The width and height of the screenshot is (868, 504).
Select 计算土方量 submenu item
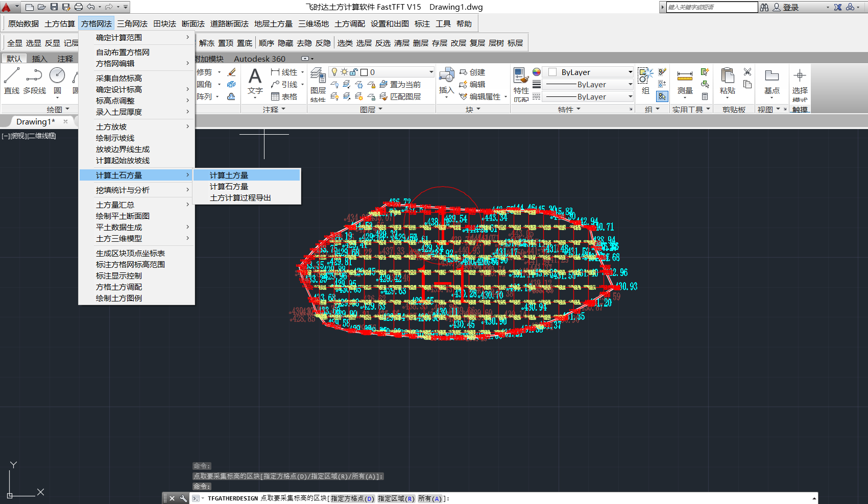click(247, 175)
